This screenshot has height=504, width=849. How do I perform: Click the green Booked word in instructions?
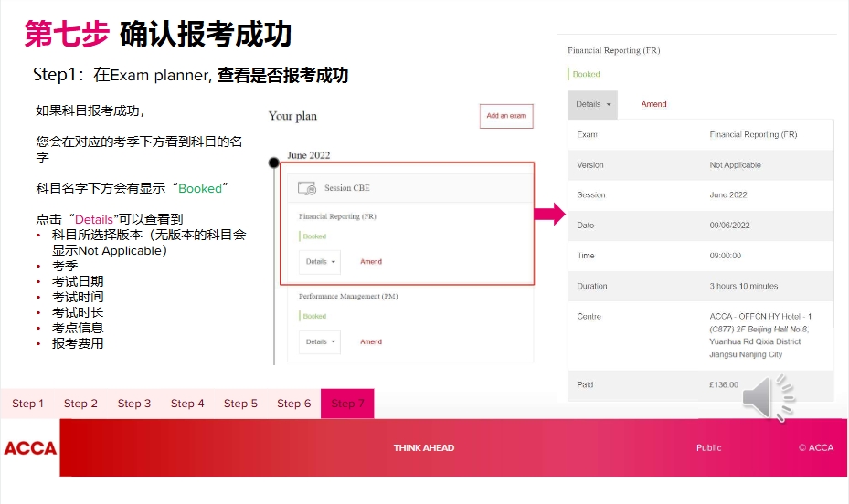[200, 188]
